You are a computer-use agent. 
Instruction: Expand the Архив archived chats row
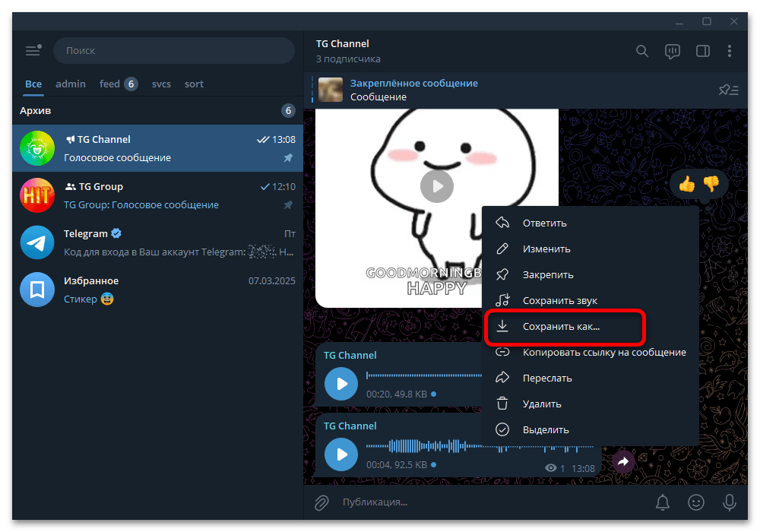point(157,111)
